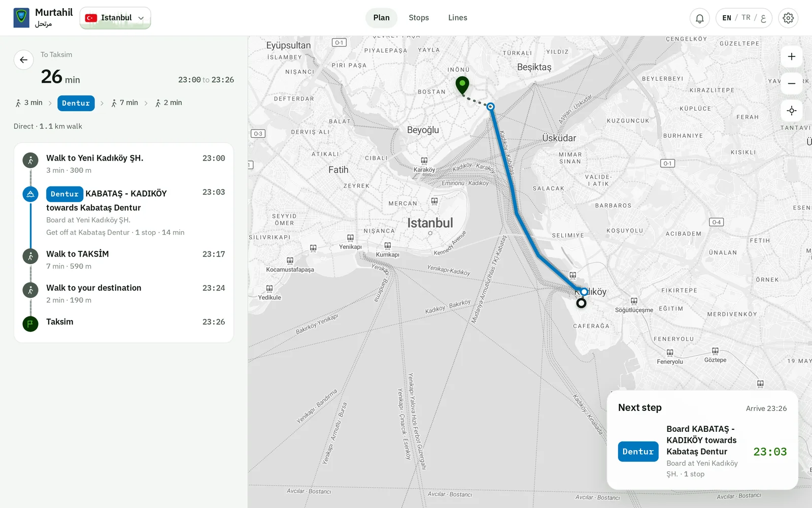Select Arabic language option
The height and width of the screenshot is (508, 812).
click(x=763, y=18)
